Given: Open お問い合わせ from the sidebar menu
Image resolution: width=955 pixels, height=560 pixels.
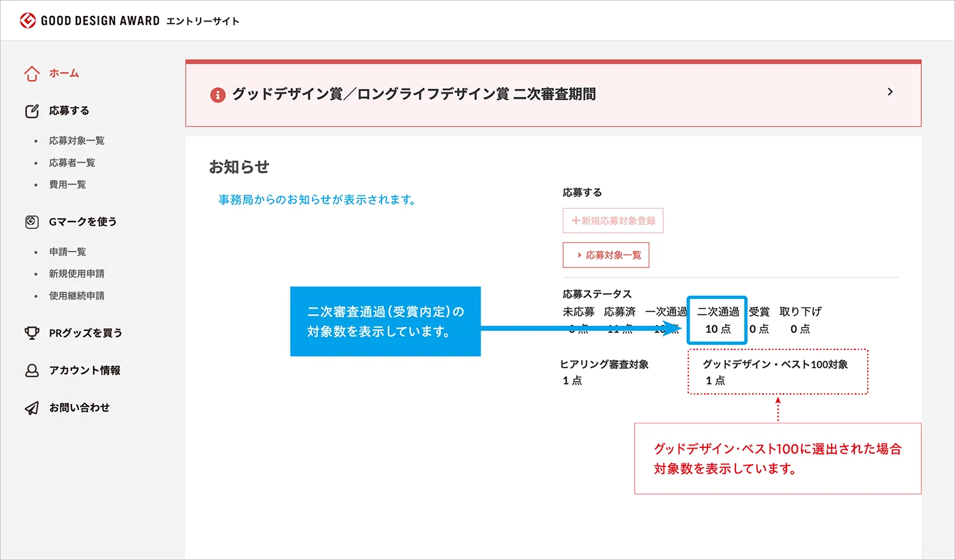Looking at the screenshot, I should (80, 407).
